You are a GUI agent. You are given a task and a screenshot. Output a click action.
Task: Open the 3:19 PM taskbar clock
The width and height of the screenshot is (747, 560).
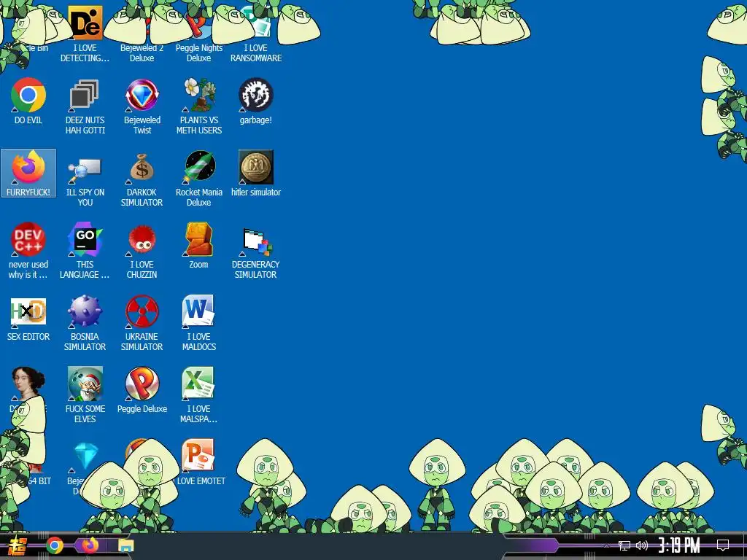679,545
